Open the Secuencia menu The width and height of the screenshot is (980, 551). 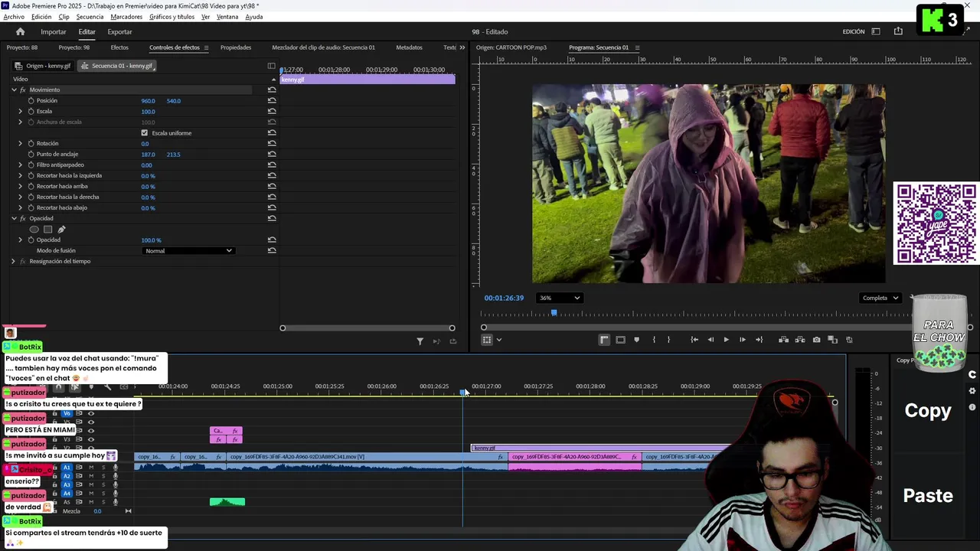tap(90, 17)
